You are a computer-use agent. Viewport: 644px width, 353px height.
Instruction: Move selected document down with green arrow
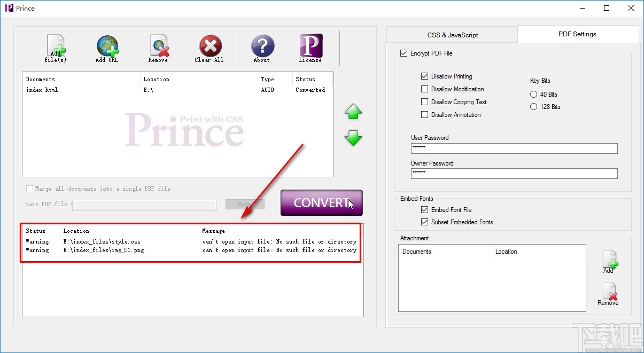(x=352, y=139)
